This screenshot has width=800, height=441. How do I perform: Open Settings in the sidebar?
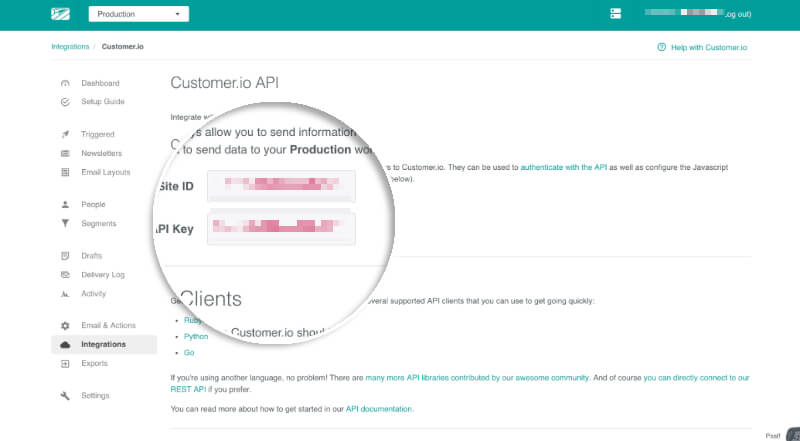pos(95,396)
